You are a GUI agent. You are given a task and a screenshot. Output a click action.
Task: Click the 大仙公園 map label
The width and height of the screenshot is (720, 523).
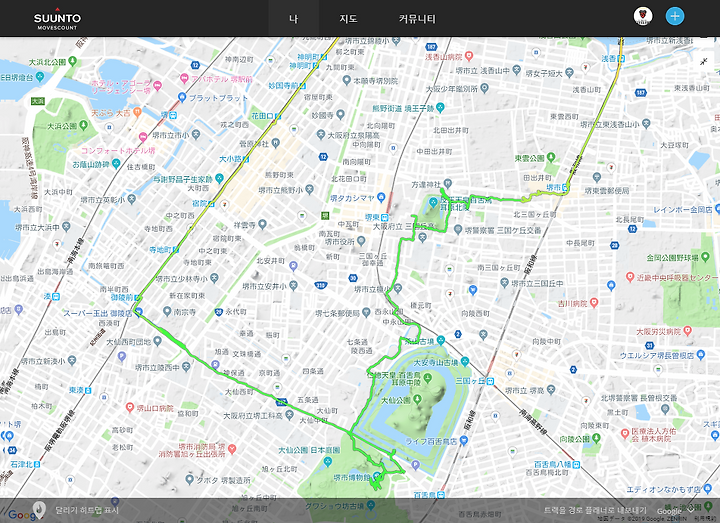(x=396, y=400)
